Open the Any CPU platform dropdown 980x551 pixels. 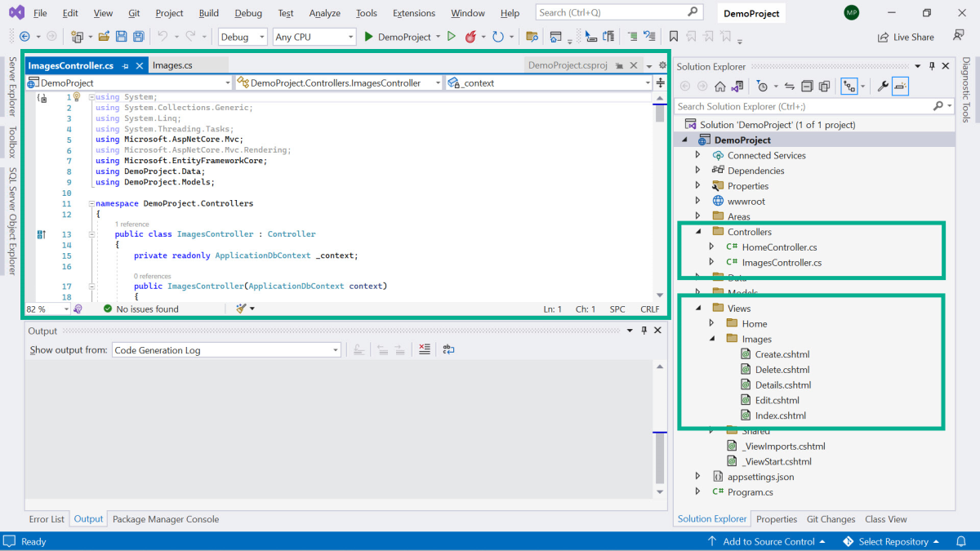(x=314, y=37)
